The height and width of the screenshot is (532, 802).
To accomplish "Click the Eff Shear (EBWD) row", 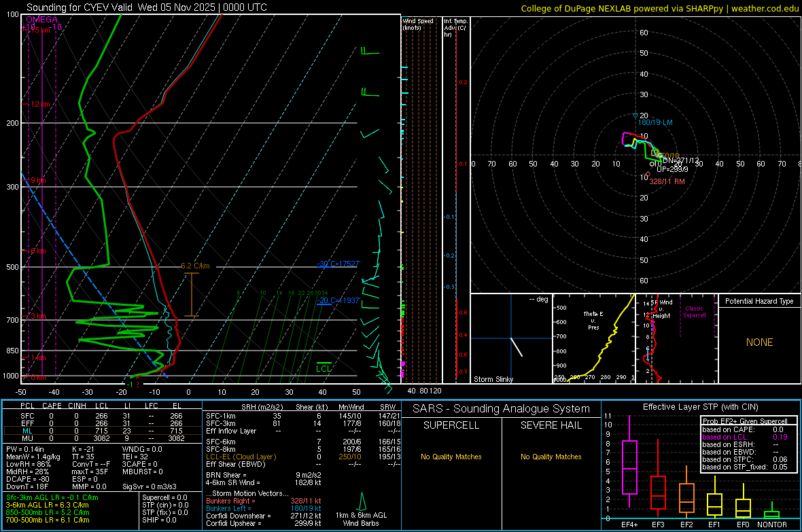I will click(x=303, y=465).
